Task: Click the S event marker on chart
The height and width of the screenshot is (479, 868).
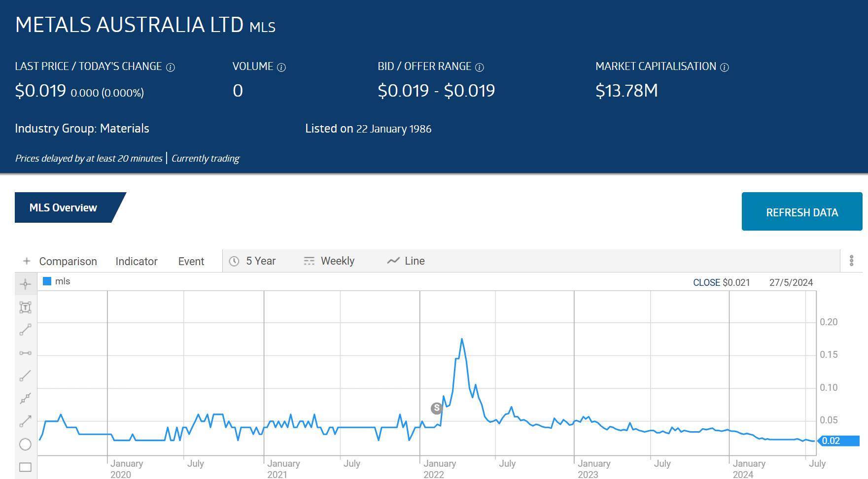Action: click(437, 408)
